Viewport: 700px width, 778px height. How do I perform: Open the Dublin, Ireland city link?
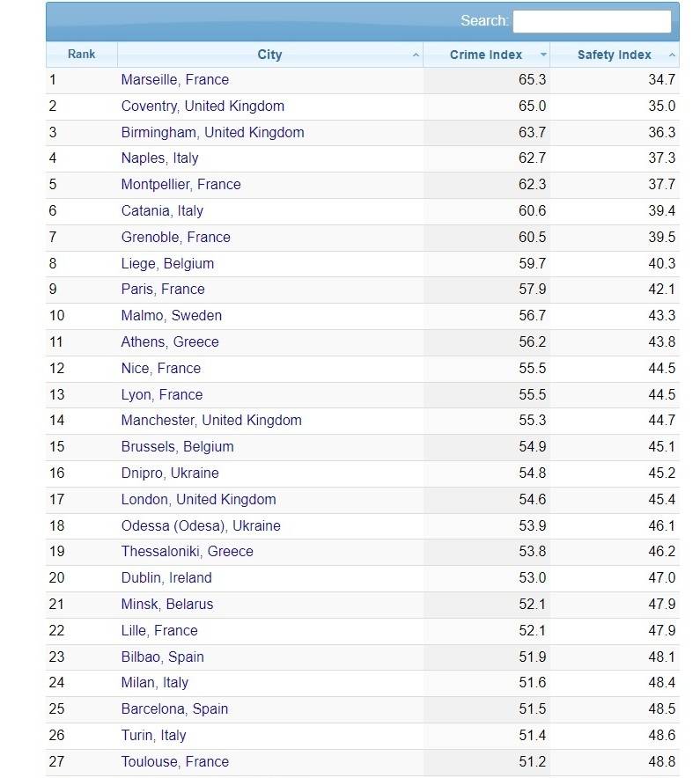pos(166,578)
